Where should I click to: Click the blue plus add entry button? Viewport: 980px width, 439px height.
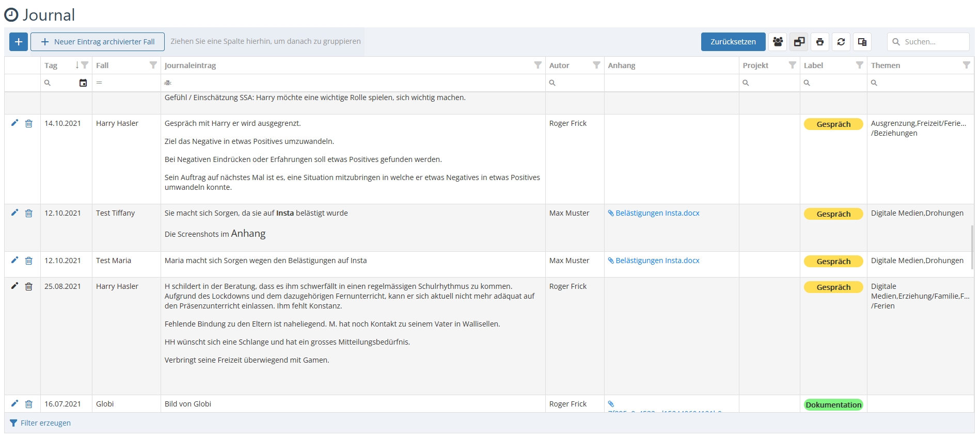[19, 42]
